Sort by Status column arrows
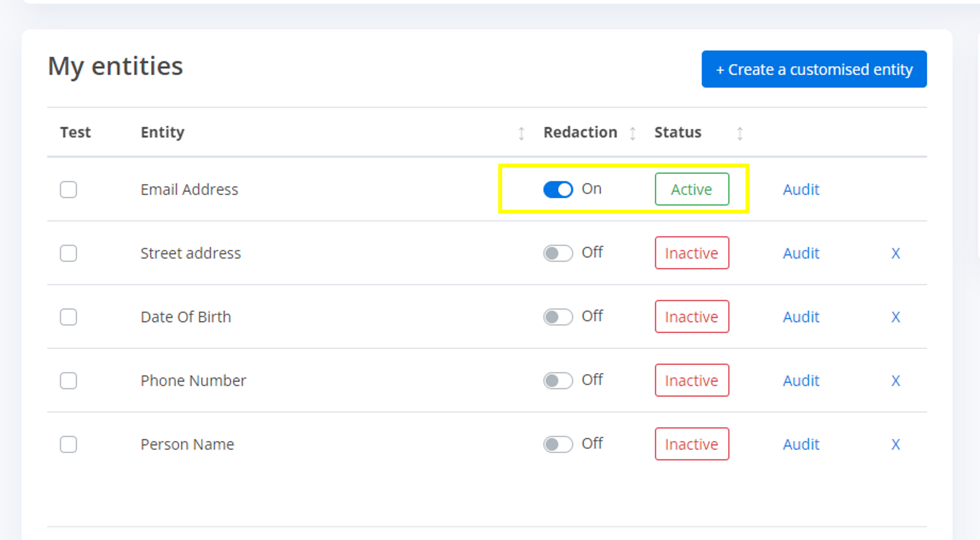Screen dimensions: 980x540 740,133
